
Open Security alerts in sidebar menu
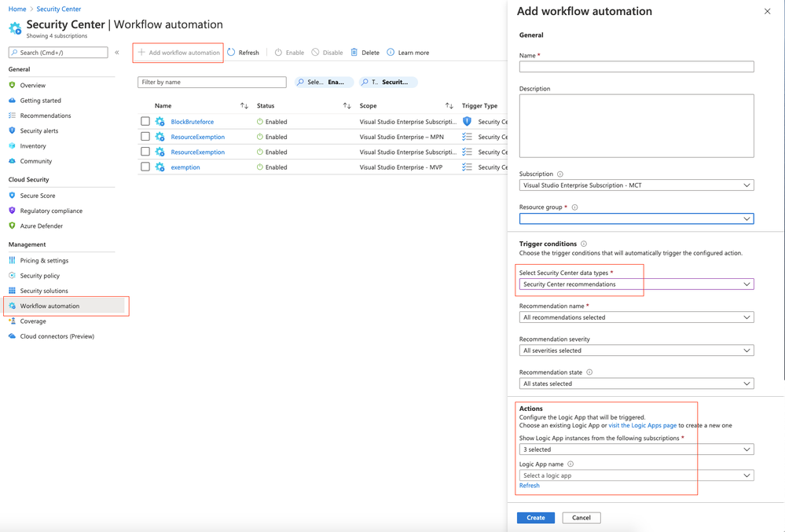tap(39, 130)
